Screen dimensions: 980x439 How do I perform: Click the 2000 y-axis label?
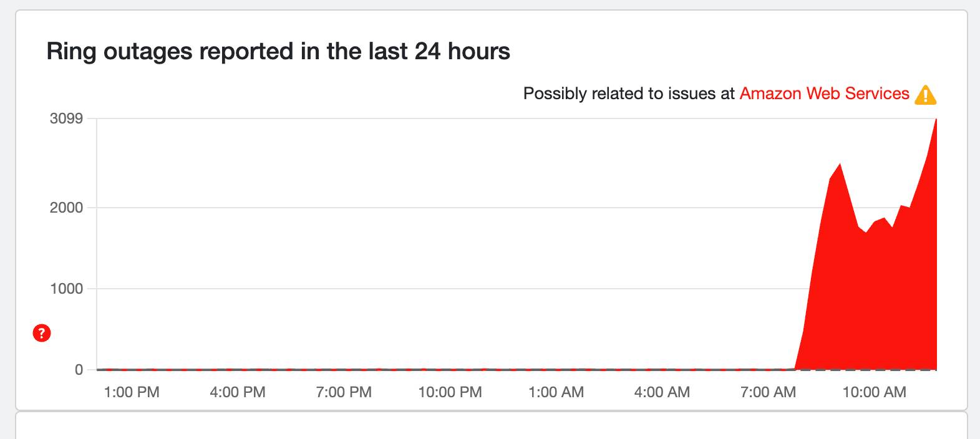click(66, 208)
